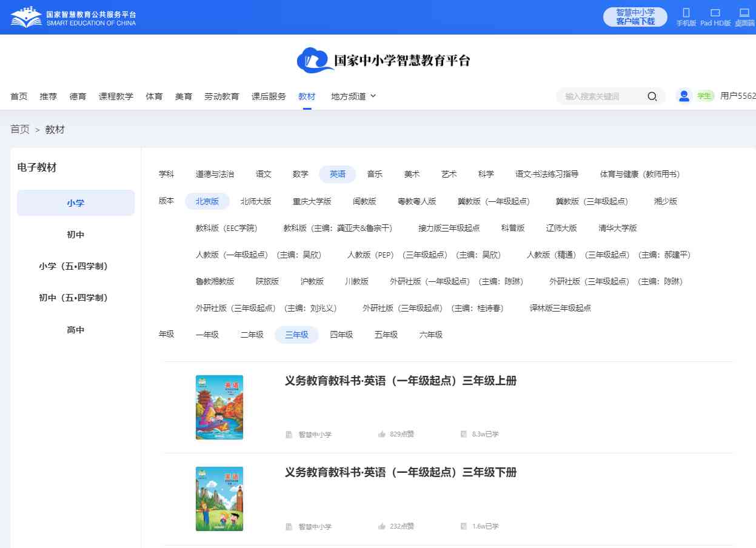Click the 用户5562 username

[738, 96]
